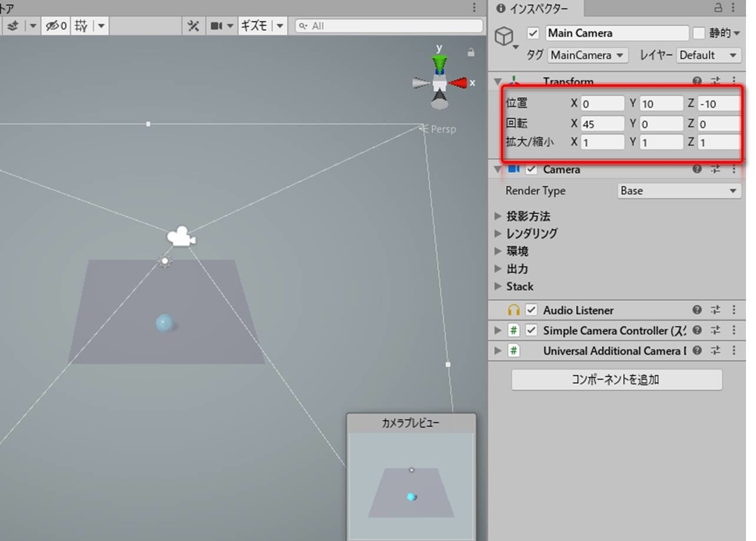Select the blue sphere in the scene

(x=164, y=323)
